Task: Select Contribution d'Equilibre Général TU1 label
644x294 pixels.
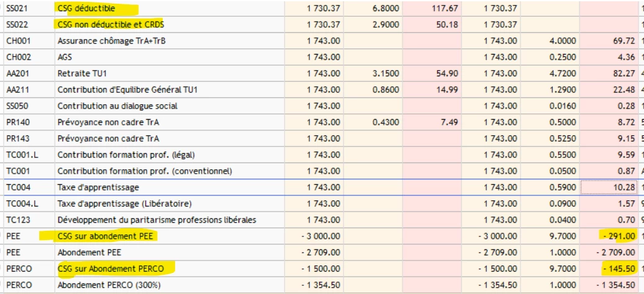Action: click(128, 90)
